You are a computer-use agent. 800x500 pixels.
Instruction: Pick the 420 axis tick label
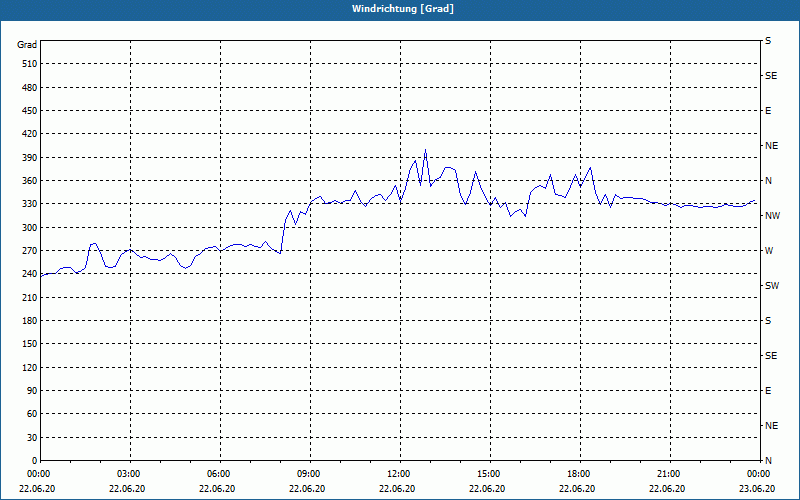click(30, 134)
